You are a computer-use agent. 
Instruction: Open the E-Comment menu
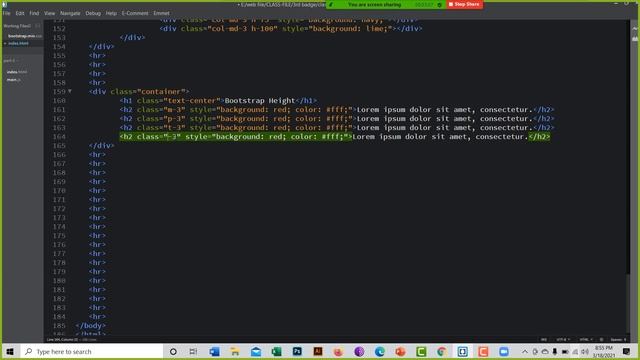[135, 13]
